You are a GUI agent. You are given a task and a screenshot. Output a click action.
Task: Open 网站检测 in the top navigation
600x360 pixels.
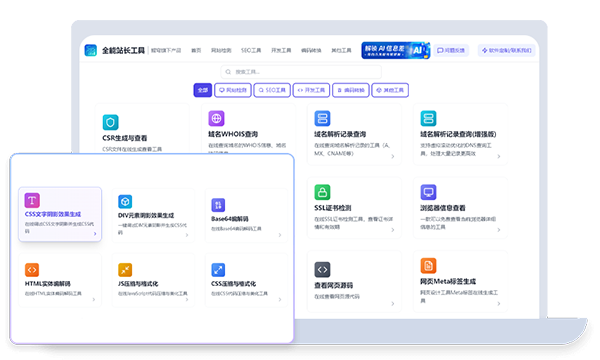click(221, 50)
